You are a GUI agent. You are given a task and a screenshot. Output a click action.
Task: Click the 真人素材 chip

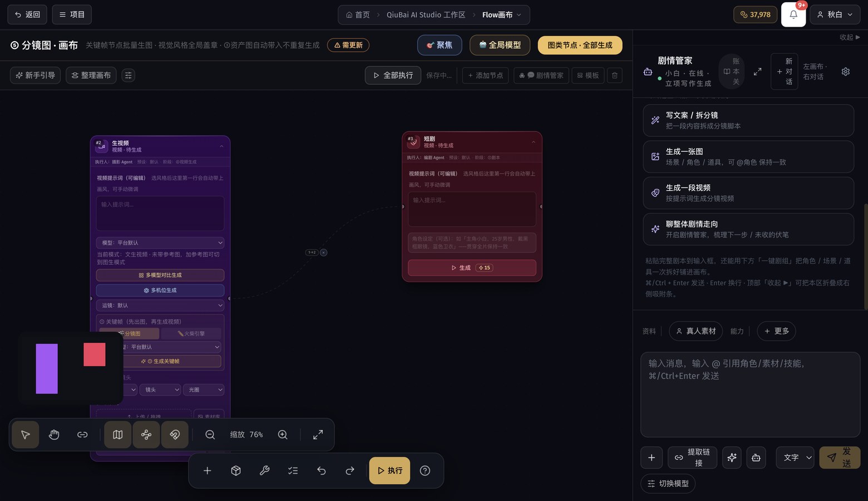pyautogui.click(x=696, y=331)
